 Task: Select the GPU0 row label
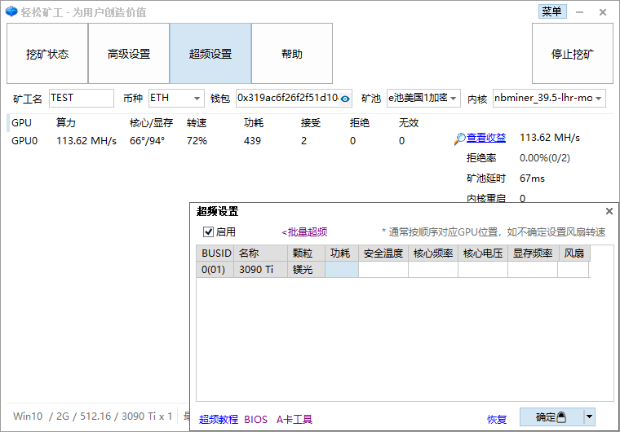pyautogui.click(x=25, y=141)
